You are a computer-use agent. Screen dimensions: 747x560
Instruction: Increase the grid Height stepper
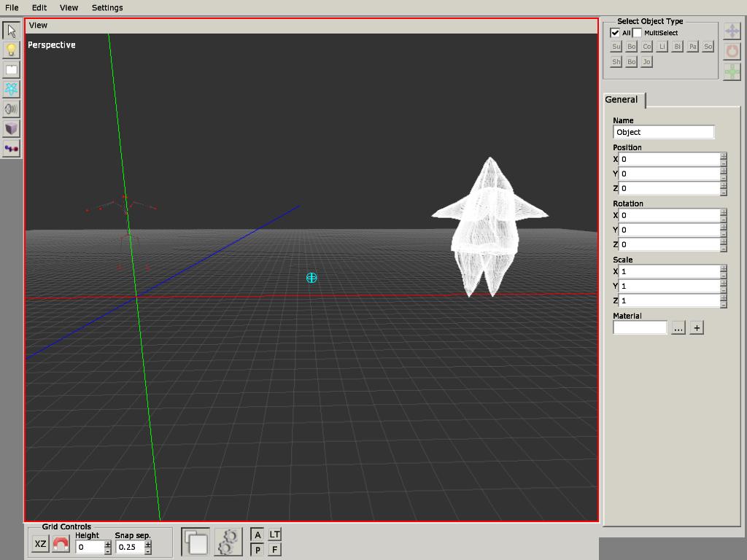coord(108,543)
